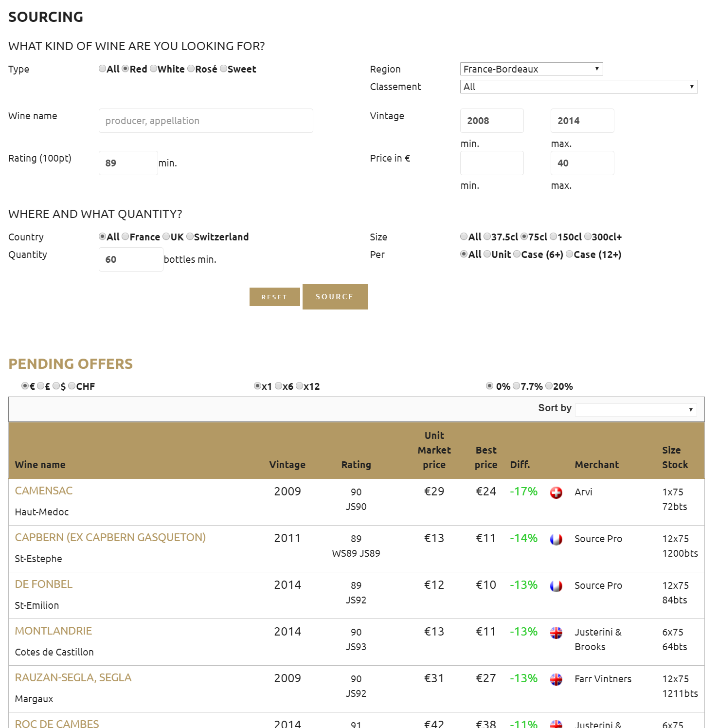Screen dimensions: 718x728
Task: Select UK as the country
Action: point(166,237)
